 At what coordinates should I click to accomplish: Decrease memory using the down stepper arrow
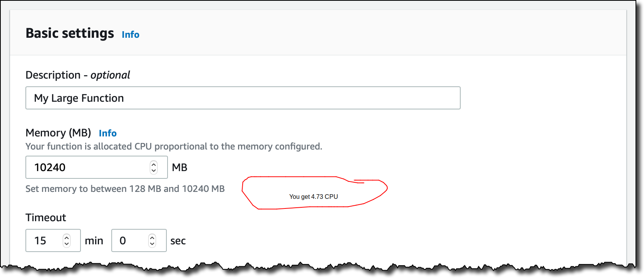tap(154, 170)
